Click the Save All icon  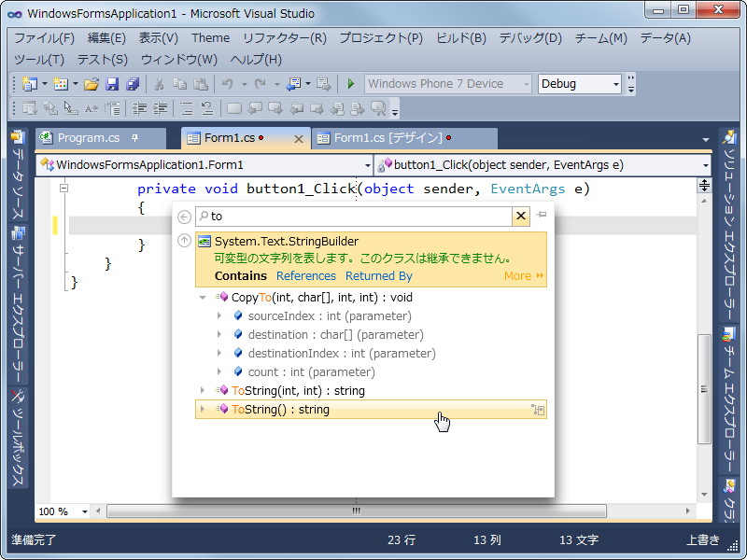133,84
